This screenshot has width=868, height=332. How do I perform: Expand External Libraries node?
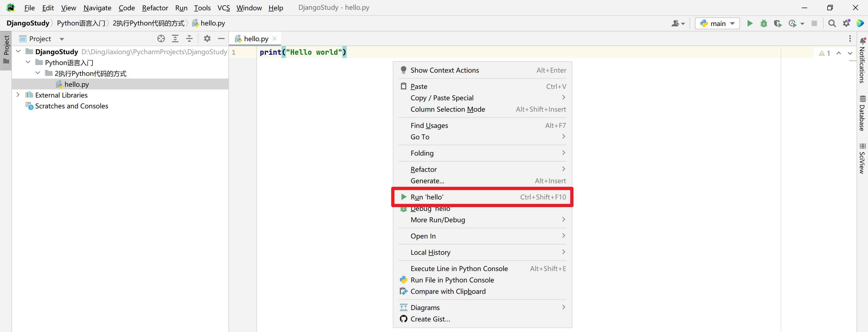pyautogui.click(x=18, y=95)
